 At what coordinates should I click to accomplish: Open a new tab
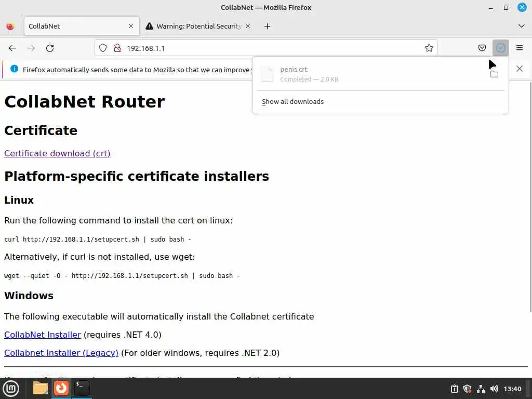268,26
